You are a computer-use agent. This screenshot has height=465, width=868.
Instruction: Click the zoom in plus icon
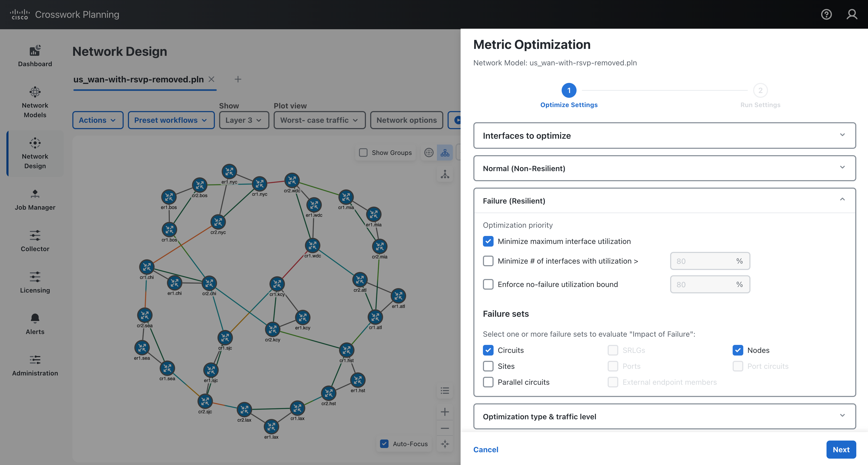click(x=445, y=412)
